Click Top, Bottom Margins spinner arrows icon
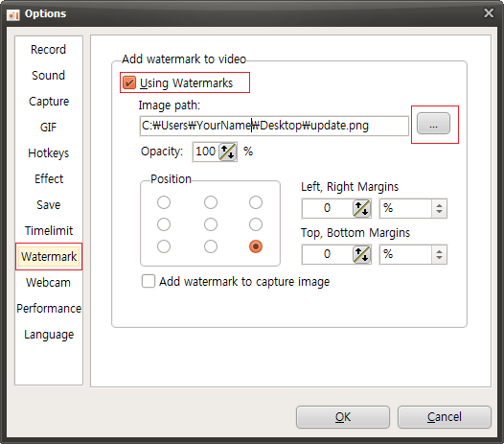504x444 pixels. [362, 254]
